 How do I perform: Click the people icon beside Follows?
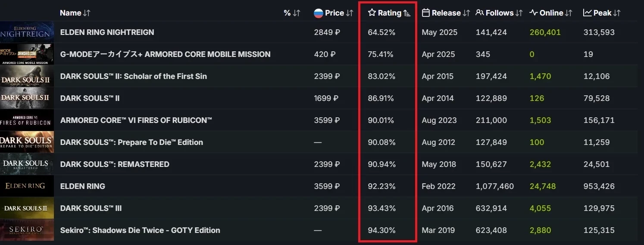(480, 13)
